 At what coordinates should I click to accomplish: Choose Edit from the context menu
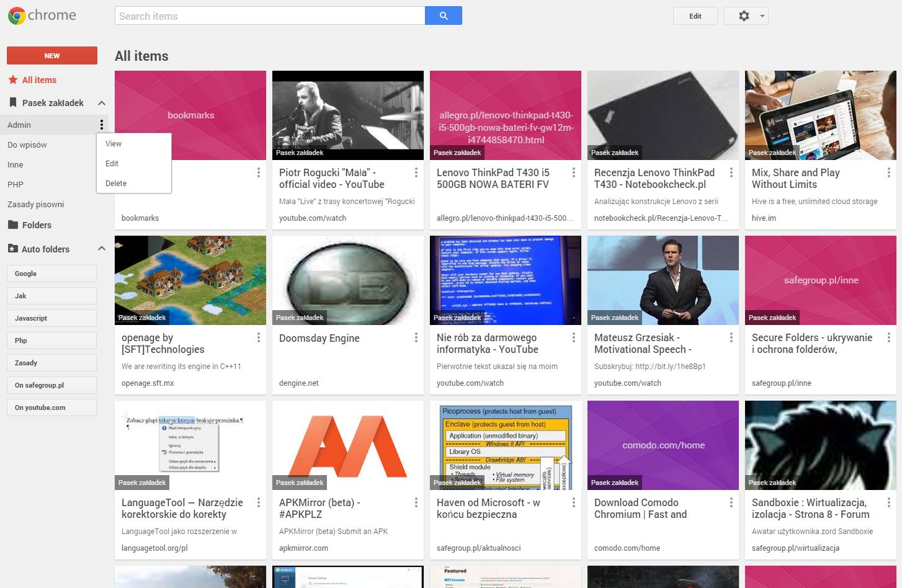point(134,164)
